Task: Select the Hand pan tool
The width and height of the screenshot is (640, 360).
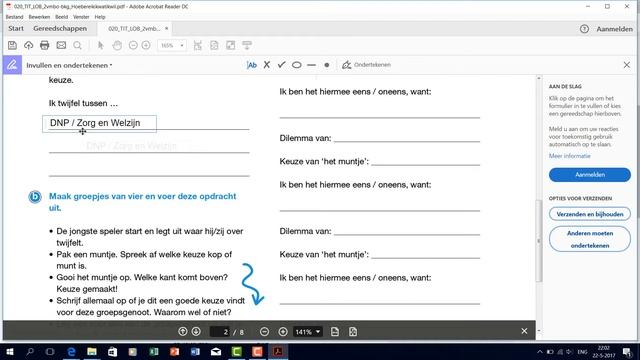Action: (117, 45)
